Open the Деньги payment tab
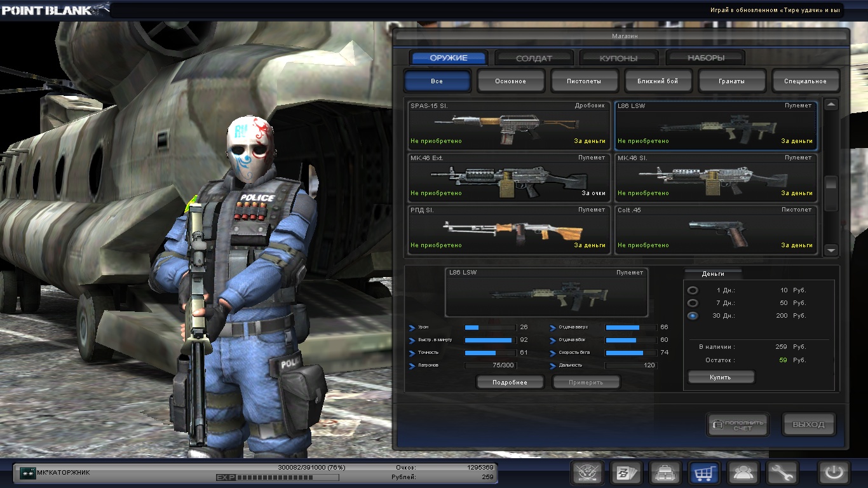 (x=713, y=274)
